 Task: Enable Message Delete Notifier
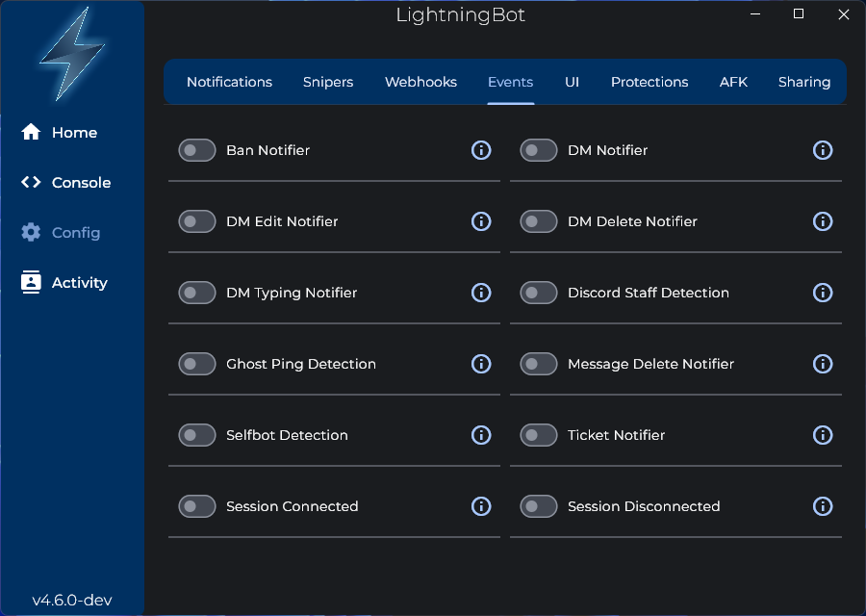[x=538, y=364]
